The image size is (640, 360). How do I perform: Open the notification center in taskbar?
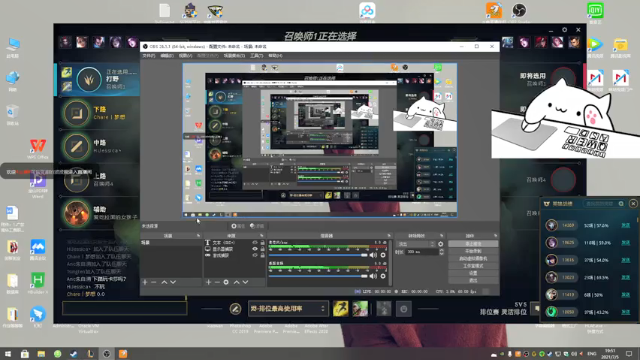[629, 353]
